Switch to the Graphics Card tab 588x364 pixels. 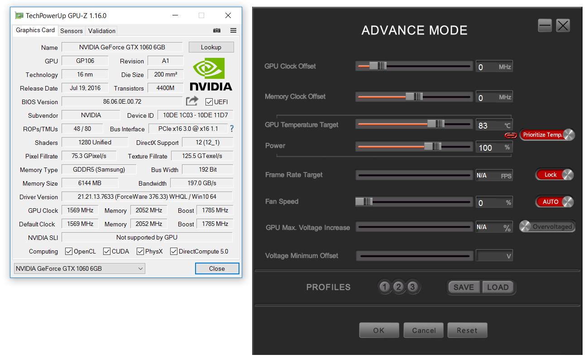35,30
